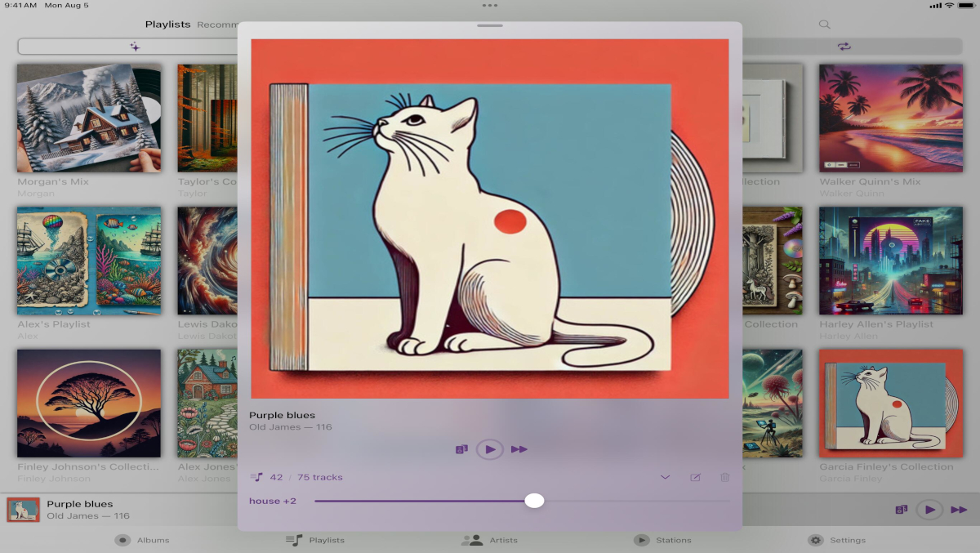Screen dimensions: 980x553
Task: Open the three-dots menu at top center
Action: (490, 5)
